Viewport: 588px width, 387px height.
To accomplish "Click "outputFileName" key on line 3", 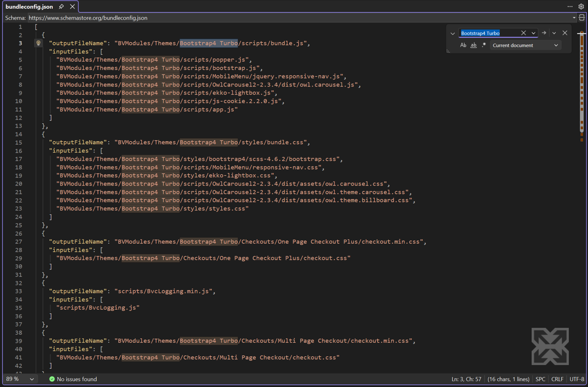I will click(78, 43).
